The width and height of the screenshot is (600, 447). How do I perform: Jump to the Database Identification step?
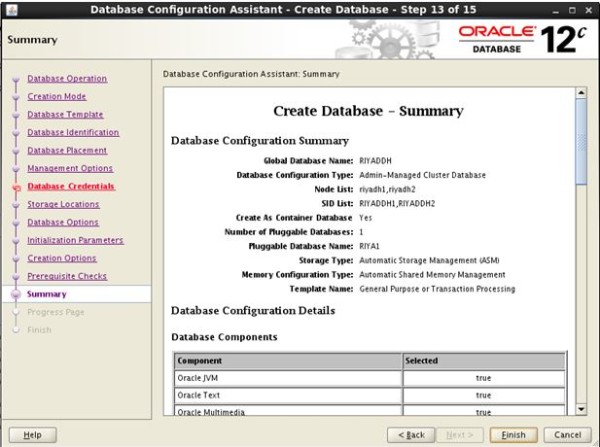(x=73, y=132)
